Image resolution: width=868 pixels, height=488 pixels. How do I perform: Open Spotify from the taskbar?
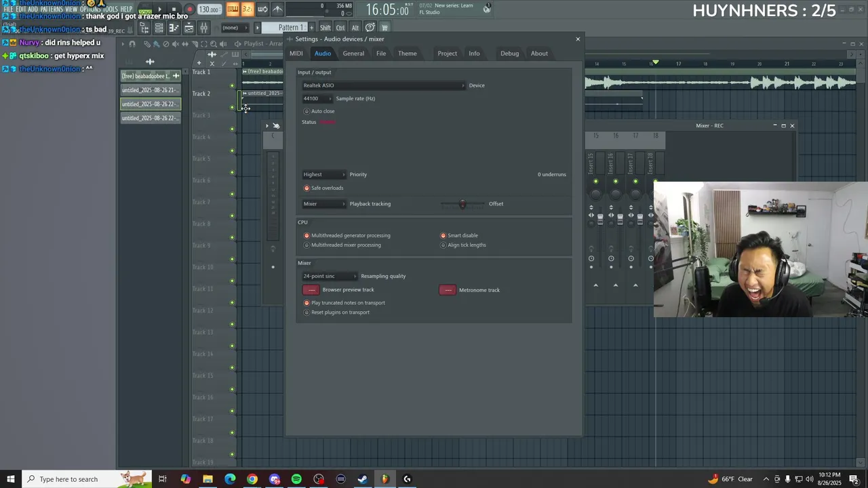coord(296,479)
